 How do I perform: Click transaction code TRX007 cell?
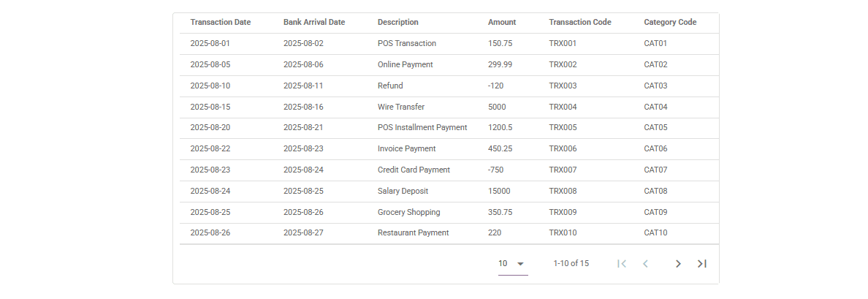[563, 170]
